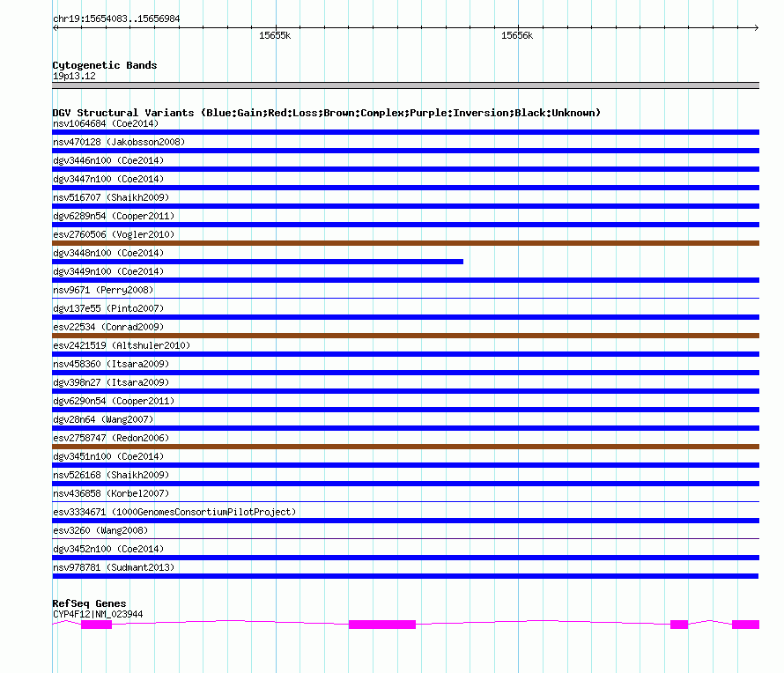Click the brown bar under esv22534
784x673 pixels.
point(405,336)
